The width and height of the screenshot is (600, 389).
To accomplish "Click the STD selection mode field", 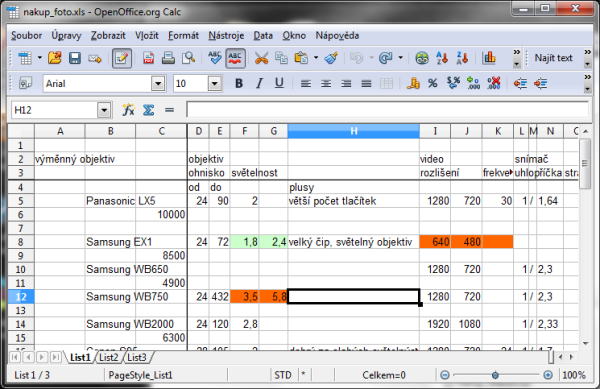I will click(283, 375).
